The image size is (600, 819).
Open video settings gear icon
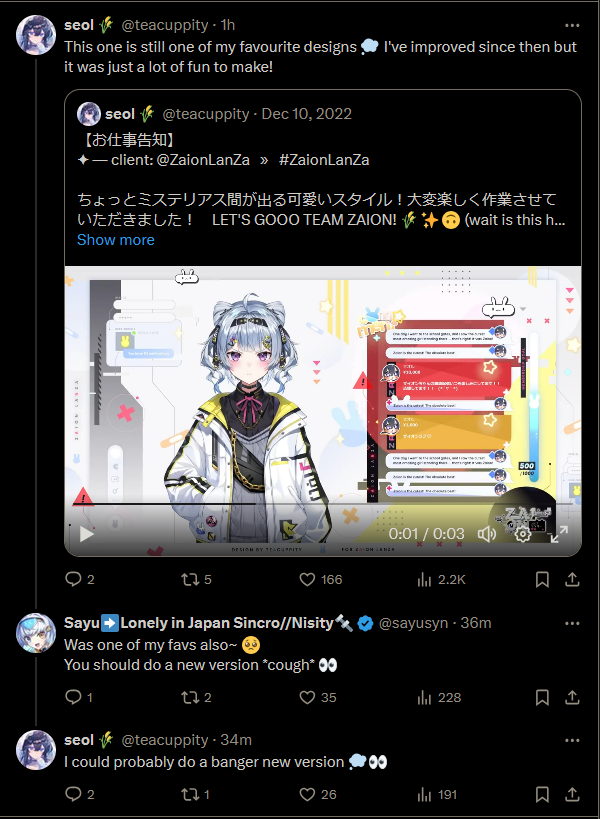523,534
